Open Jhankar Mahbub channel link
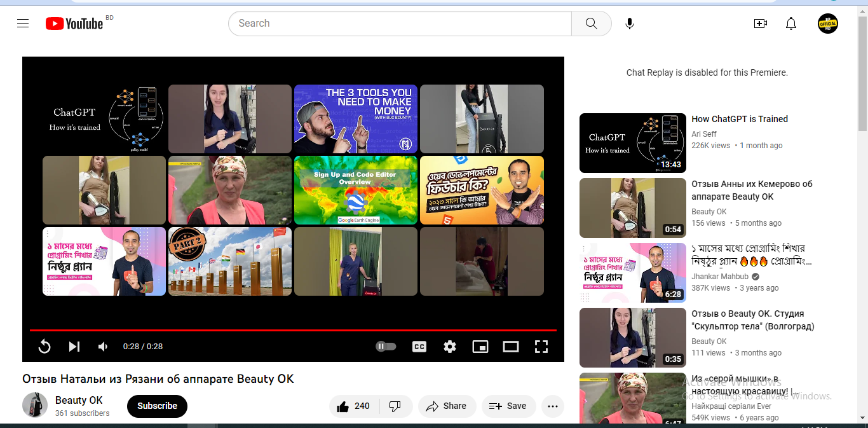The image size is (868, 428). tap(720, 277)
